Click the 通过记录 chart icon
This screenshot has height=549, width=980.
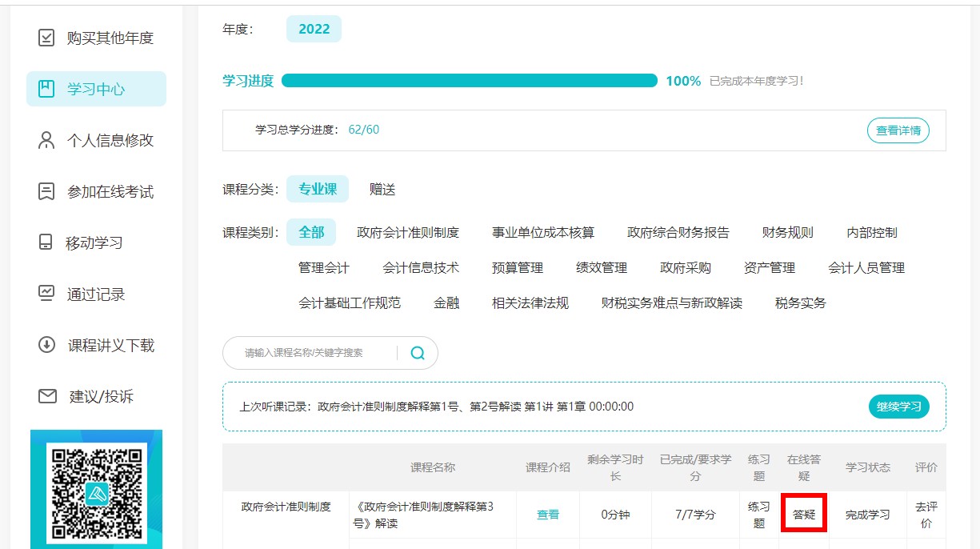pos(47,294)
